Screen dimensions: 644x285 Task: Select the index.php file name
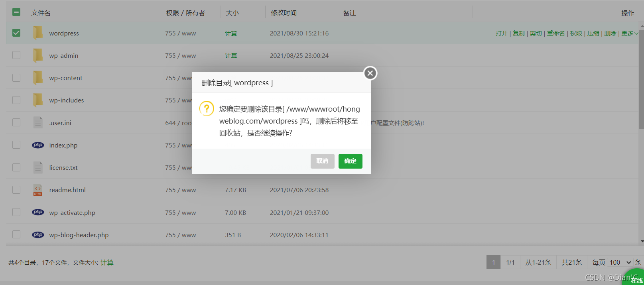tap(63, 145)
